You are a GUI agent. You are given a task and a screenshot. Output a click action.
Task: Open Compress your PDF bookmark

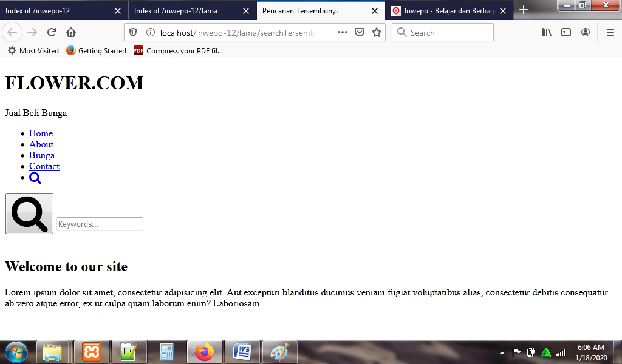pyautogui.click(x=178, y=51)
